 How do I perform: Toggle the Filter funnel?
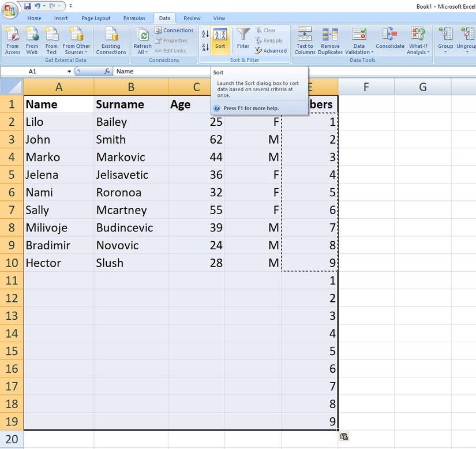click(243, 39)
